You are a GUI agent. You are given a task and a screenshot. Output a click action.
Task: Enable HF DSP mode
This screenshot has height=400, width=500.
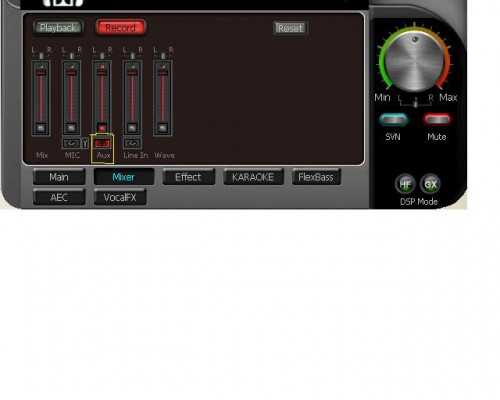pyautogui.click(x=405, y=184)
